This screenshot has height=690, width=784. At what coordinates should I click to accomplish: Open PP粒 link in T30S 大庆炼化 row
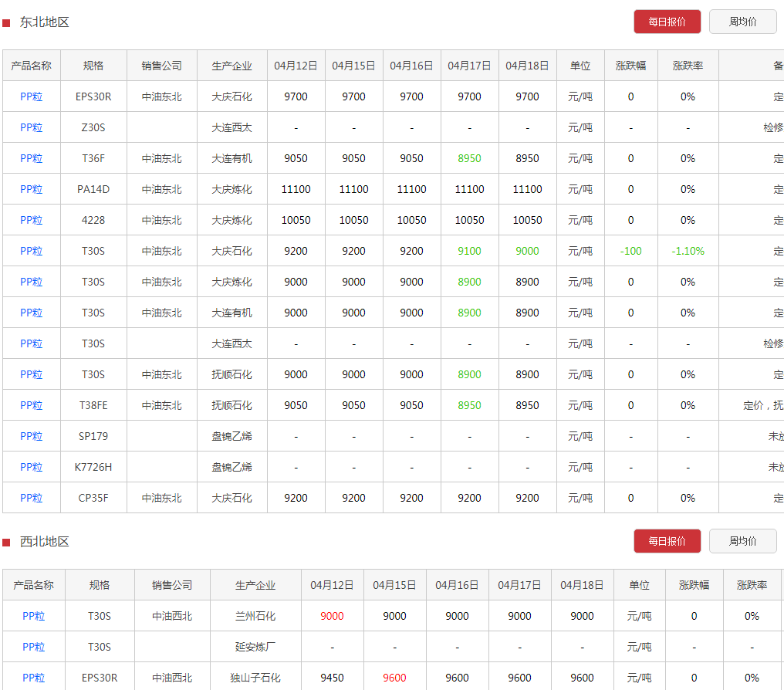pos(31,282)
